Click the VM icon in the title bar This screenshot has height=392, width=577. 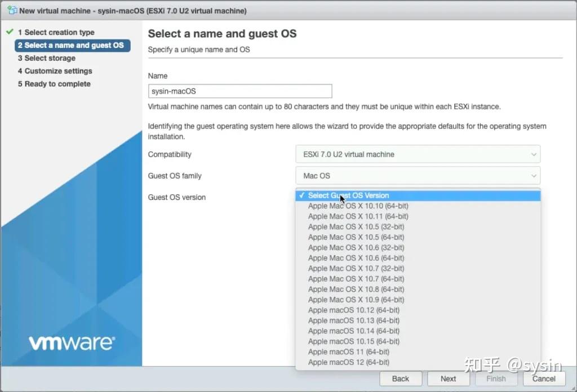(x=12, y=10)
